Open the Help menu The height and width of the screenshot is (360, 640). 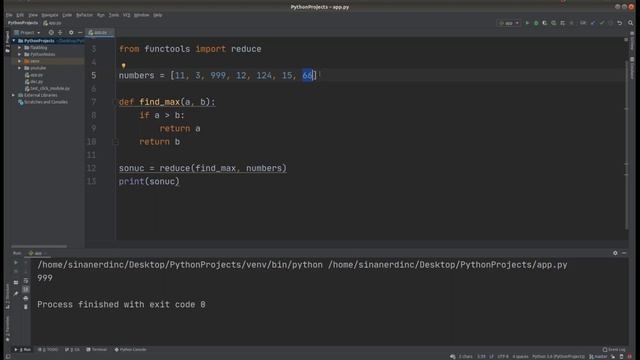tap(158, 15)
